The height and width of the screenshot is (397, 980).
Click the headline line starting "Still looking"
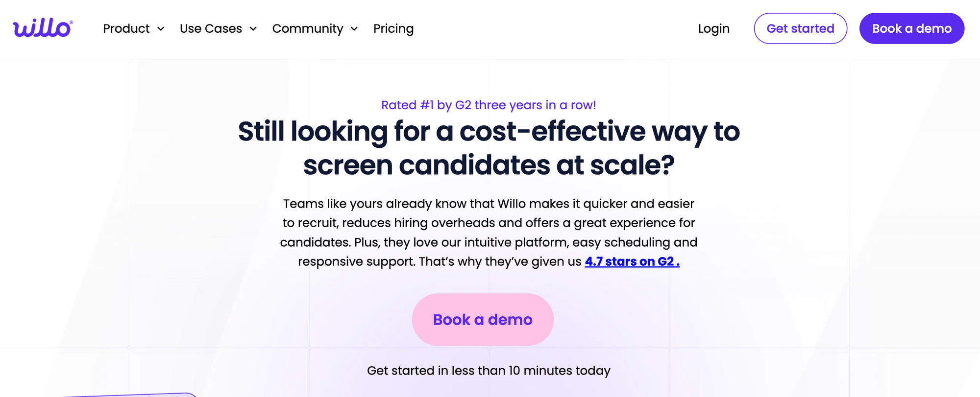[489, 132]
